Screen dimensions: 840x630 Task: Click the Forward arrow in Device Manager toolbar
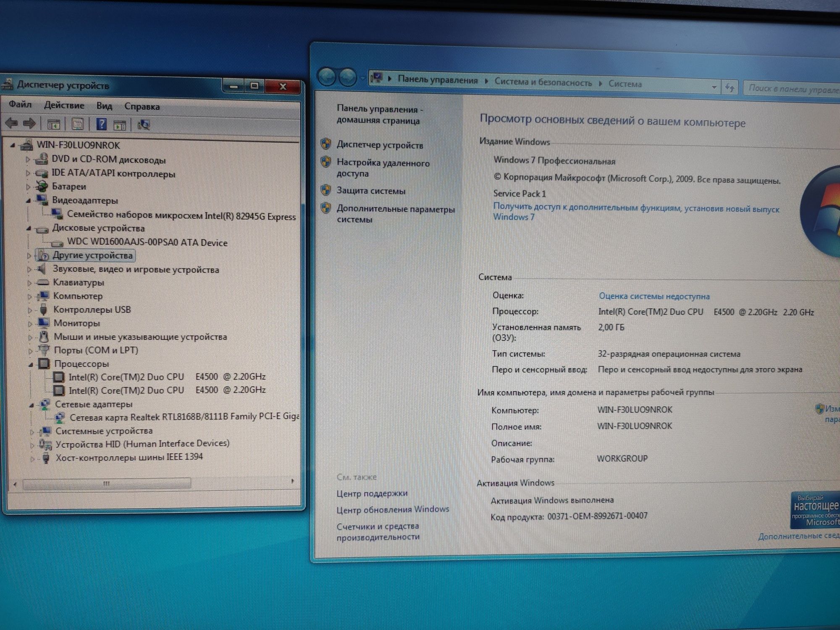(x=29, y=123)
